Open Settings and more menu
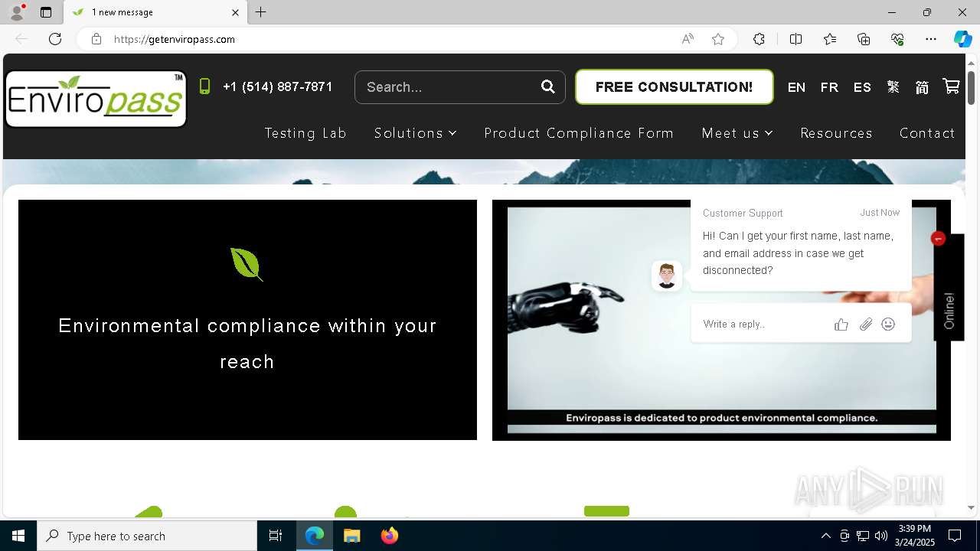 click(931, 39)
